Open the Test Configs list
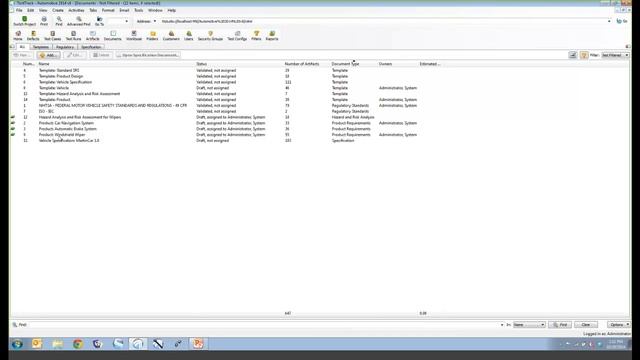The width and height of the screenshot is (640, 360). [x=237, y=36]
